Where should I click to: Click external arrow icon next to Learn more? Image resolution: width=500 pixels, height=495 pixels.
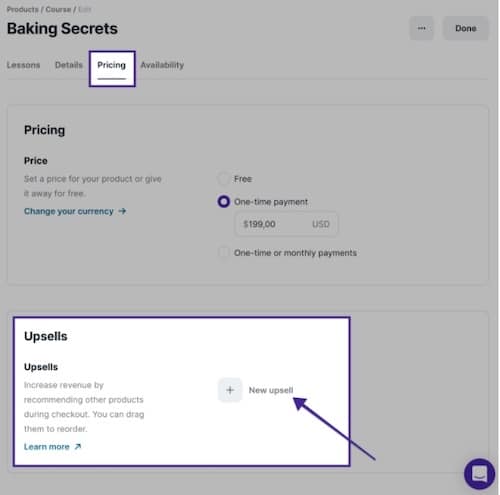pyautogui.click(x=78, y=446)
